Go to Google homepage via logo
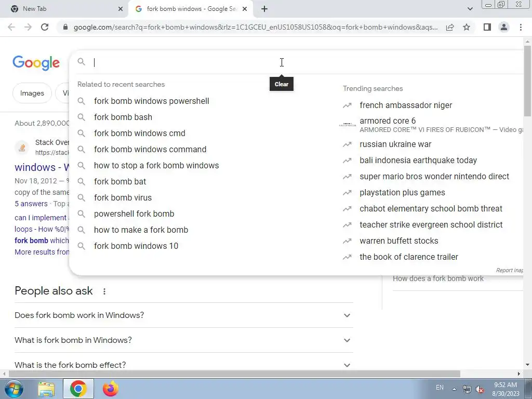Image resolution: width=532 pixels, height=399 pixels. click(x=36, y=63)
